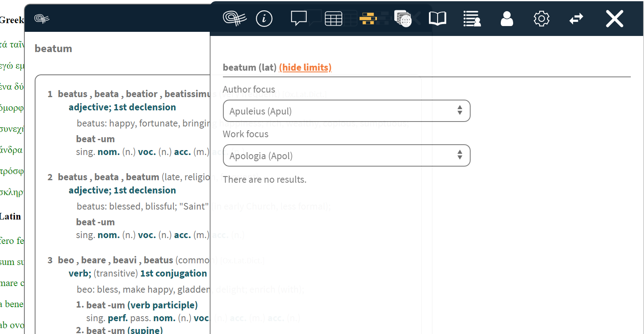Screen dimensions: 644x334
Task: Open grammar resources with the stacked-globes icon
Action: [403, 18]
